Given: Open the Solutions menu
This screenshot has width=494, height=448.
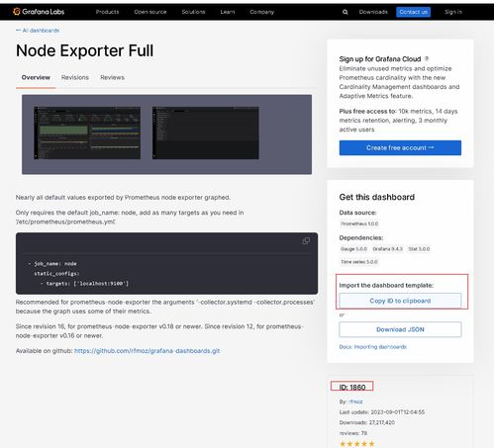Looking at the screenshot, I should [193, 12].
